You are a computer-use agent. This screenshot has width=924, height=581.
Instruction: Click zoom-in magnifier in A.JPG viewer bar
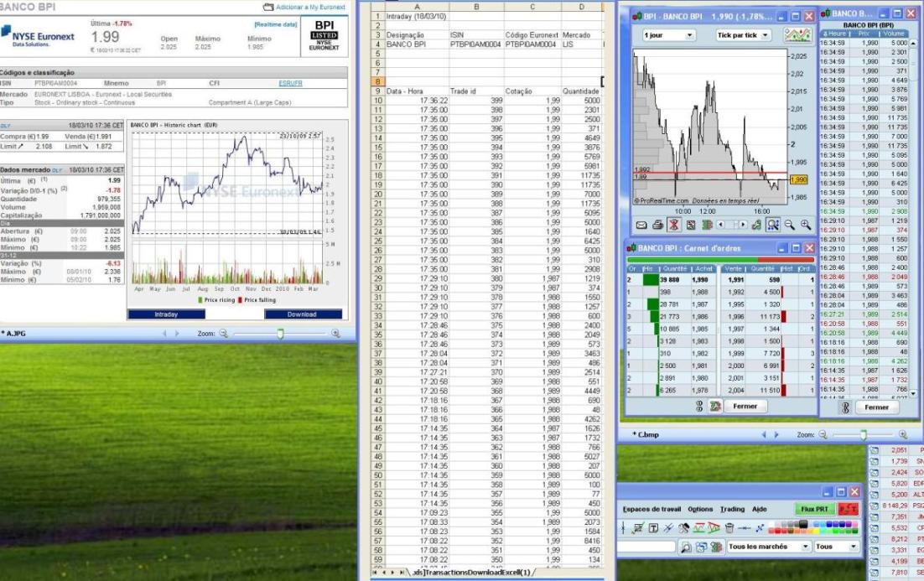335,334
